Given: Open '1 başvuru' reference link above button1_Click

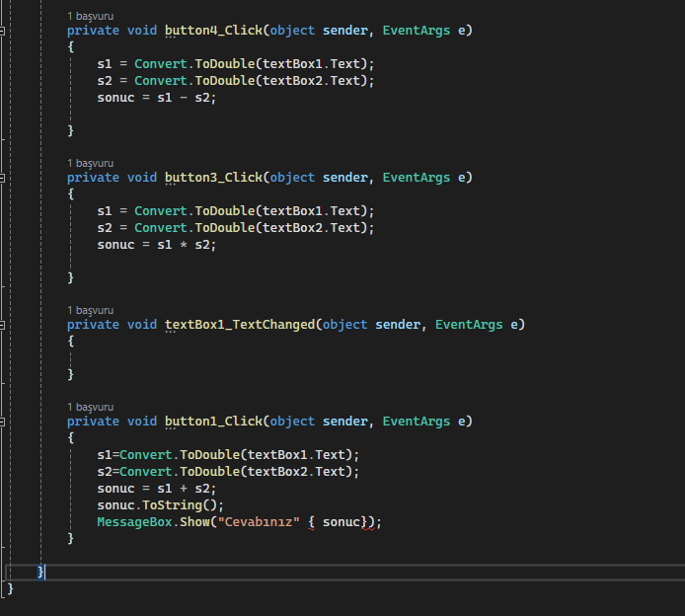Looking at the screenshot, I should coord(91,407).
